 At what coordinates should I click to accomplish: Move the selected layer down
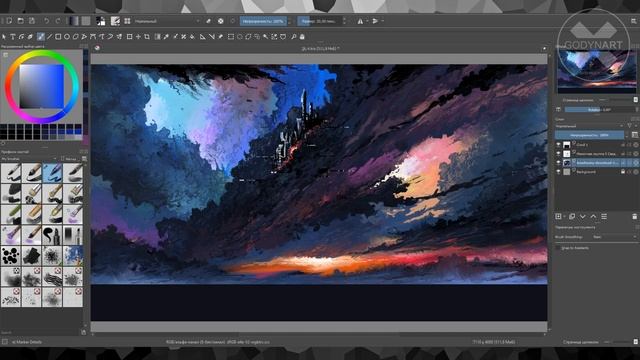[x=583, y=216]
